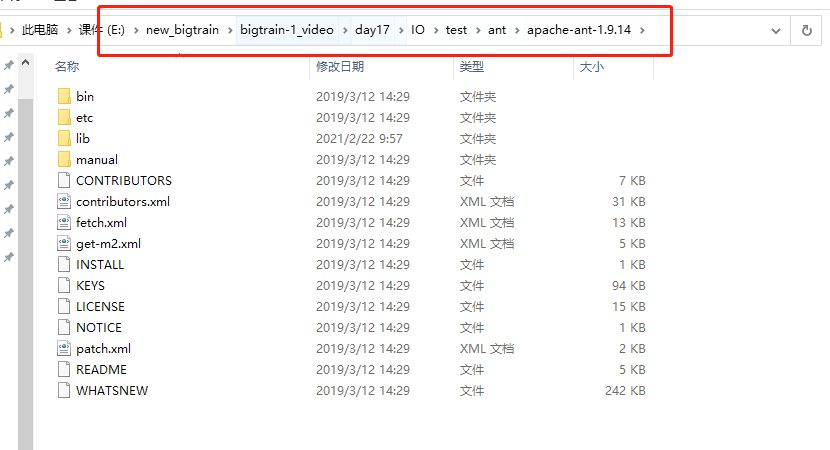Viewport: 830px width, 450px height.
Task: Click the lib date 2021/2/22 9:57
Action: click(x=359, y=139)
